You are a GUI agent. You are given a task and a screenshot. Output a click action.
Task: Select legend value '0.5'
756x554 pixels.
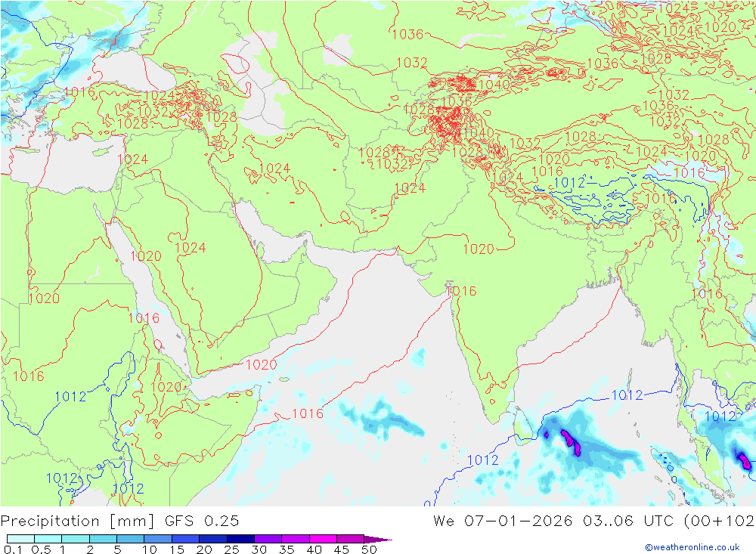point(41,549)
